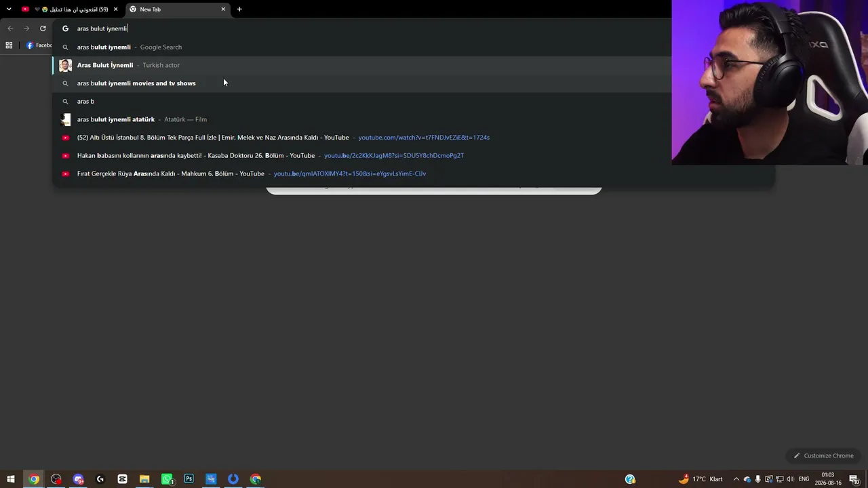Click the Chrome icon in the taskbar
Viewport: 868px width, 488px height.
(x=34, y=479)
